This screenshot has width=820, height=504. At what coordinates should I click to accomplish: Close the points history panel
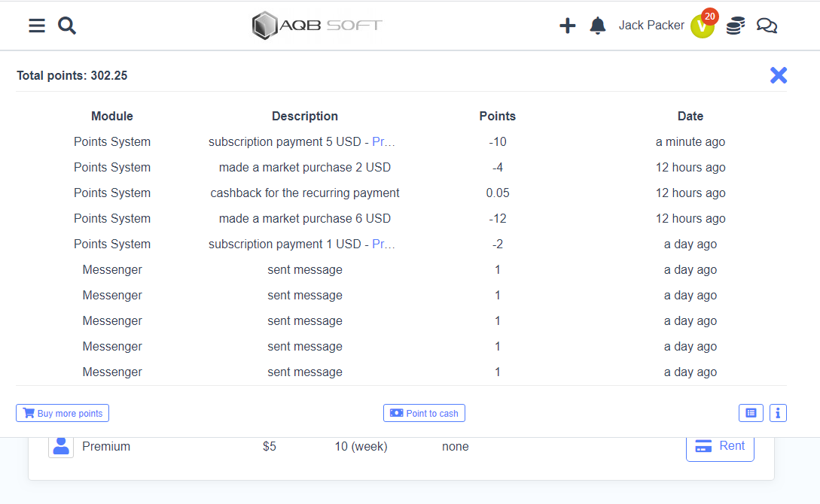coord(778,75)
